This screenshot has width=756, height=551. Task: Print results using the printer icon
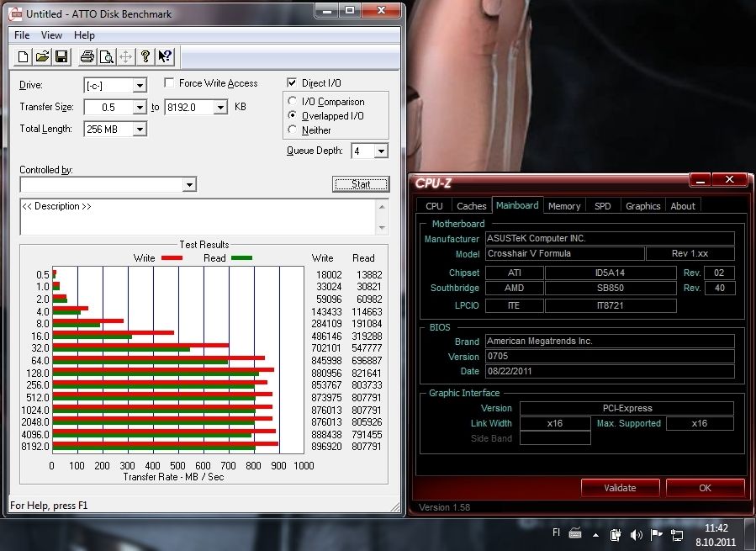click(x=87, y=57)
